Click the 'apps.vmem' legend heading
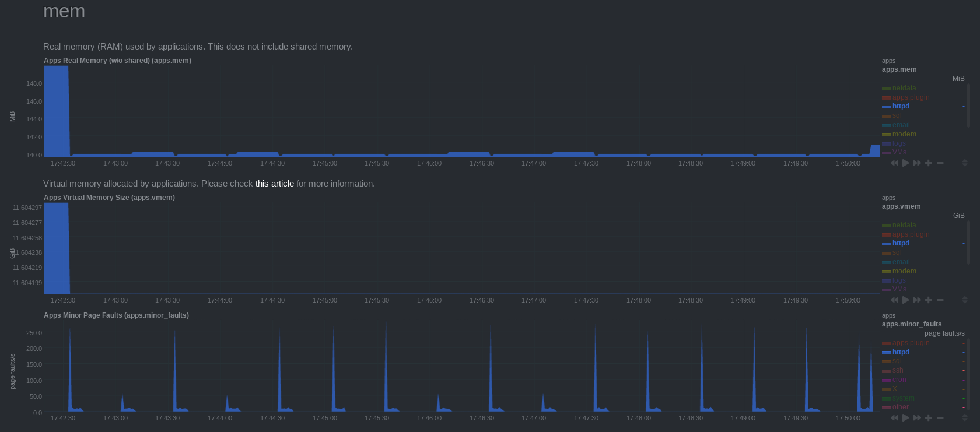Viewport: 980px width, 432px height. pyautogui.click(x=901, y=206)
